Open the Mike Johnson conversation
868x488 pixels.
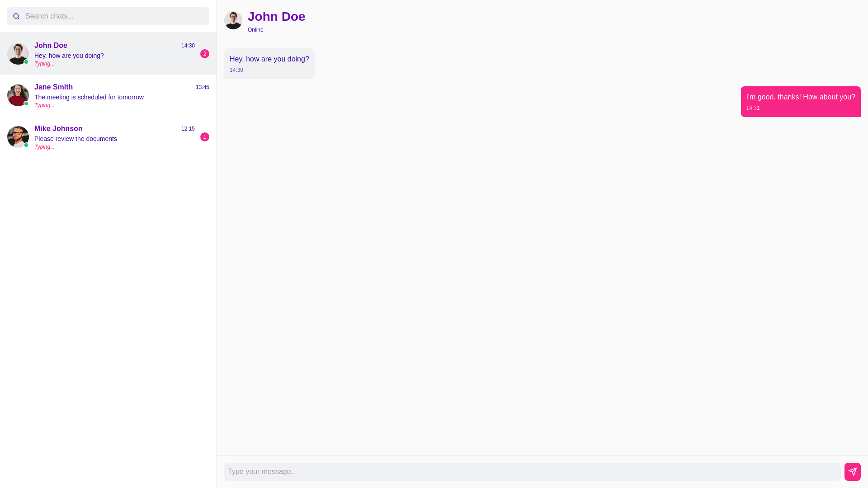pyautogui.click(x=108, y=137)
